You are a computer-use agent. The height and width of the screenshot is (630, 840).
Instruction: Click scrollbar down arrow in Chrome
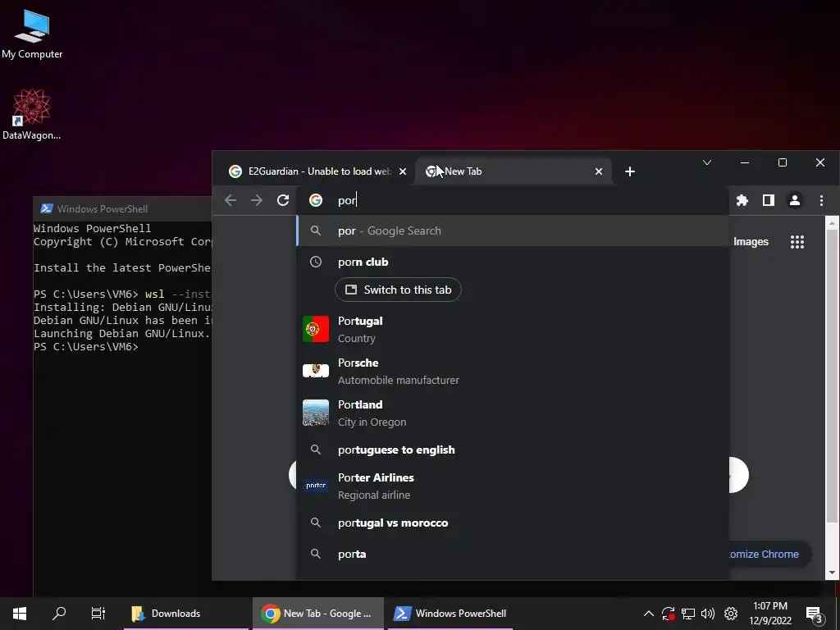pyautogui.click(x=832, y=573)
